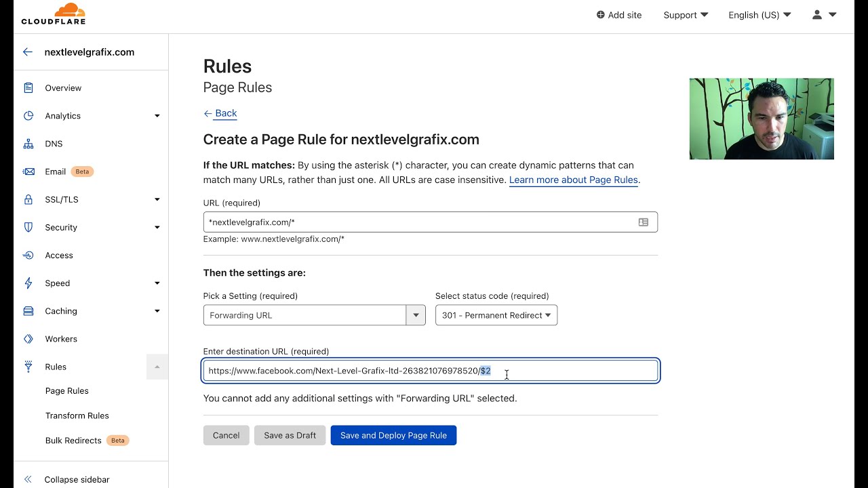The width and height of the screenshot is (868, 488).
Task: Click the SSL/TLS padlock icon
Action: [x=28, y=199]
